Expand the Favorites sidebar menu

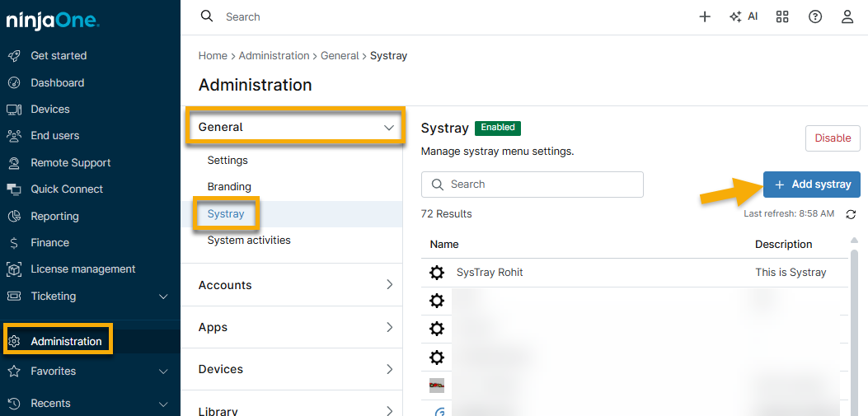(x=163, y=372)
